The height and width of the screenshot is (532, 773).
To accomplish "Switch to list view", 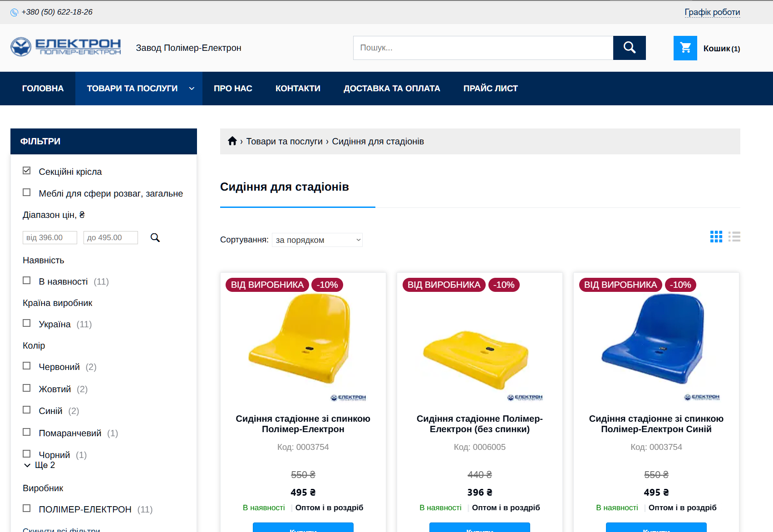I will tap(734, 236).
